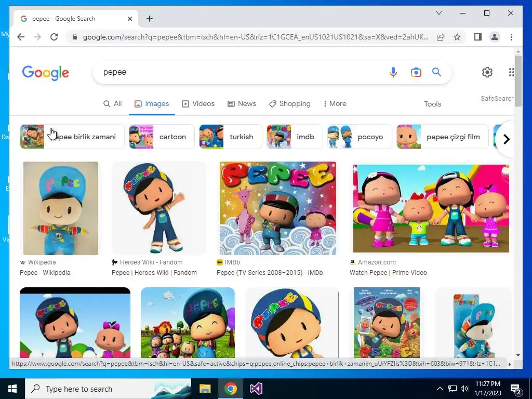This screenshot has width=532, height=399.
Task: Switch to the Videos tab
Action: coord(198,103)
